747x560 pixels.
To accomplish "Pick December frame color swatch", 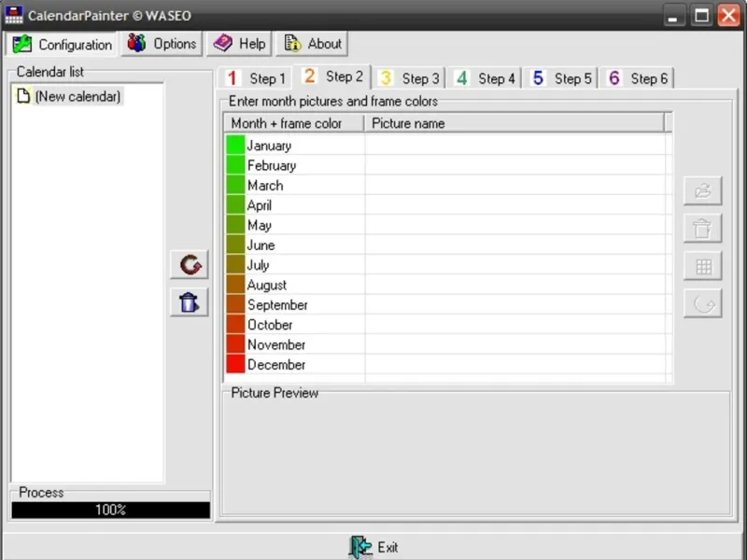I will (x=235, y=365).
